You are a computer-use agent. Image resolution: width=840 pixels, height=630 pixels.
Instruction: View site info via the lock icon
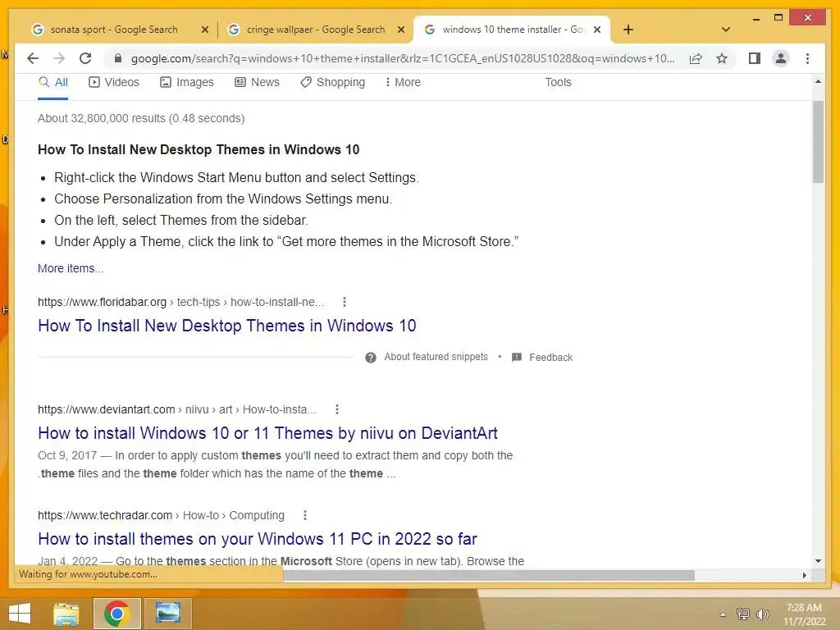point(118,58)
